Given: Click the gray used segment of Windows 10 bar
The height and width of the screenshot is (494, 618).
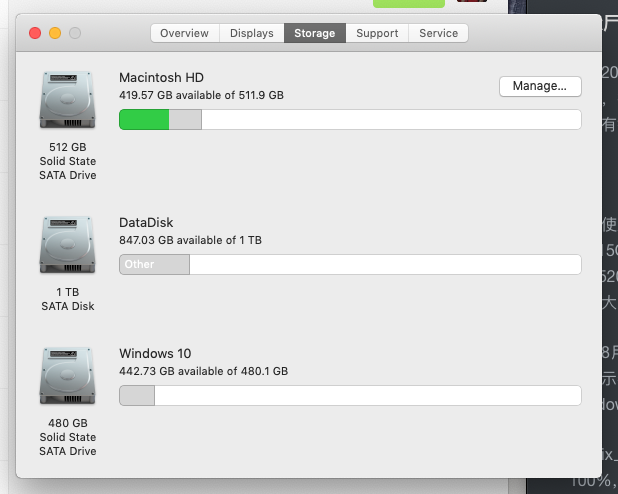Looking at the screenshot, I should pyautogui.click(x=137, y=395).
